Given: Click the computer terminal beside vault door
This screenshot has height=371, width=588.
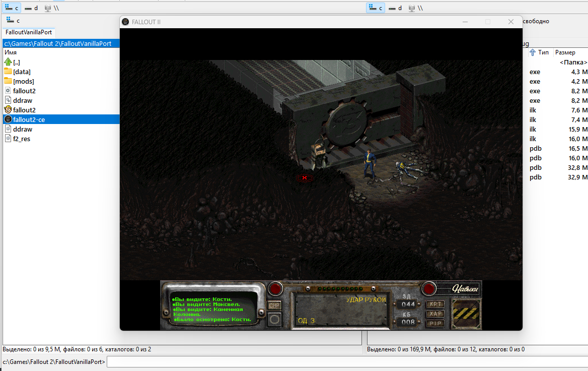Looking at the screenshot, I should coord(320,153).
